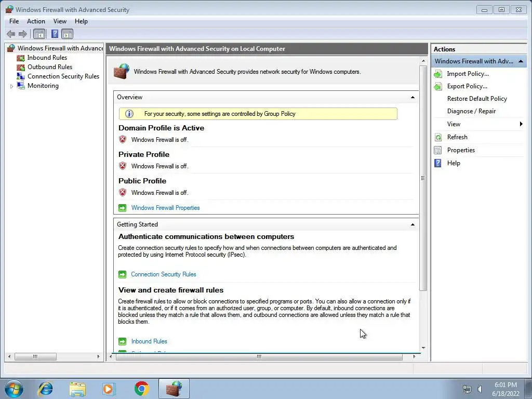Click the Refresh icon in Actions pane

click(x=438, y=137)
